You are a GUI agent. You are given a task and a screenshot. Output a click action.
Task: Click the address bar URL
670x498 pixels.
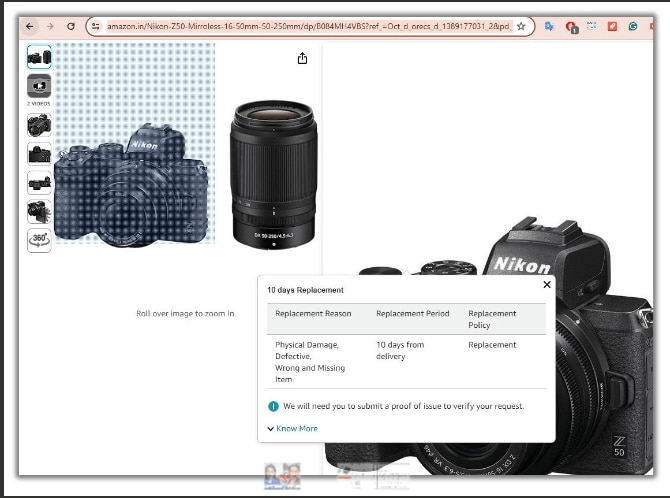click(308, 26)
